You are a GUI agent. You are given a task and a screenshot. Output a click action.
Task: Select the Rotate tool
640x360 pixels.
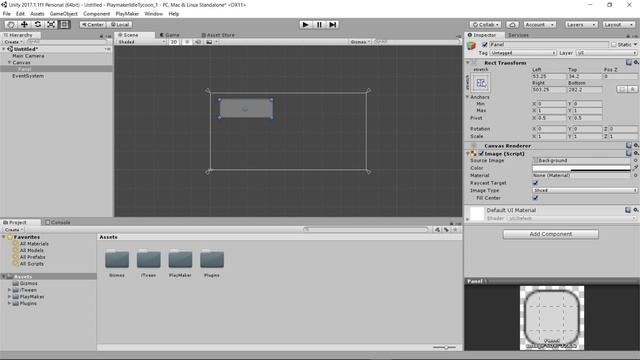(38, 24)
